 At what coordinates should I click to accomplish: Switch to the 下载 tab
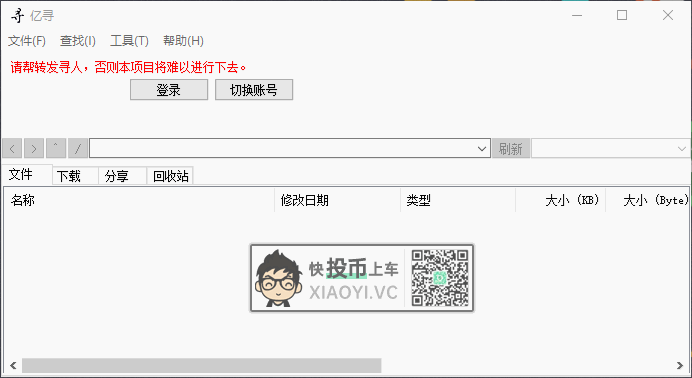(75, 176)
